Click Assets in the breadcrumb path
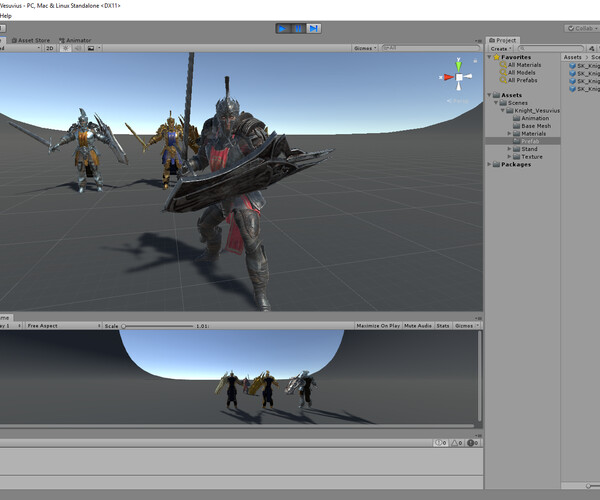Screen dimensions: 600x500 tap(572, 57)
